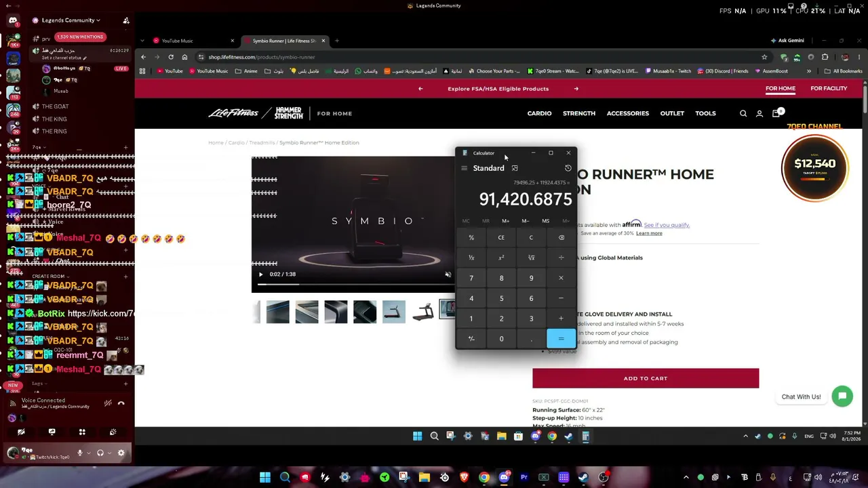
Task: Hit the percent key in Calculator
Action: (471, 238)
